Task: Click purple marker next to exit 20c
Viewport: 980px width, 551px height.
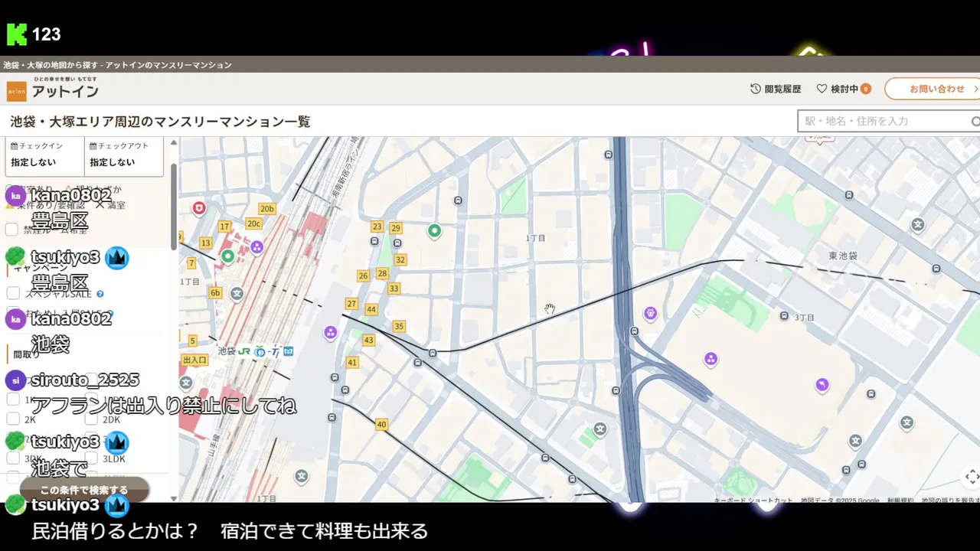Action: (x=257, y=247)
